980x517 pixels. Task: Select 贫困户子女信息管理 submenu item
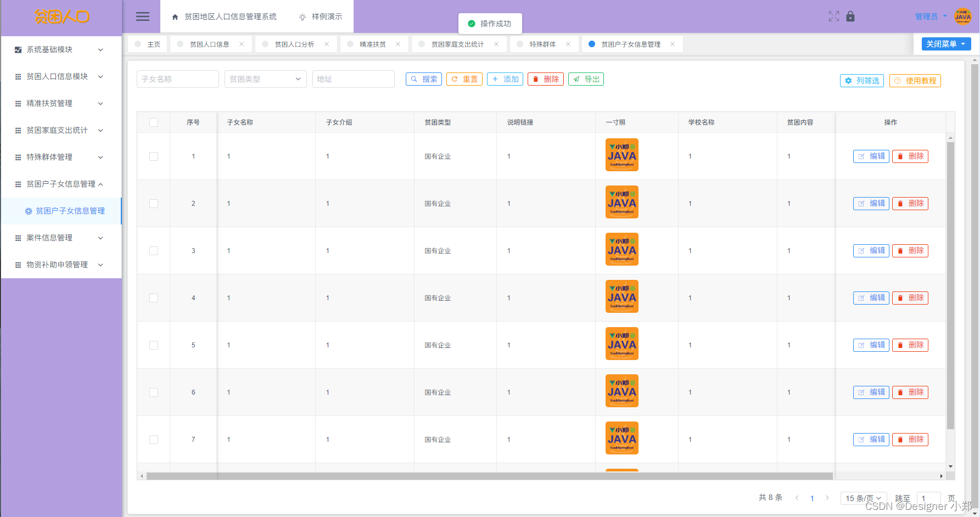click(61, 211)
